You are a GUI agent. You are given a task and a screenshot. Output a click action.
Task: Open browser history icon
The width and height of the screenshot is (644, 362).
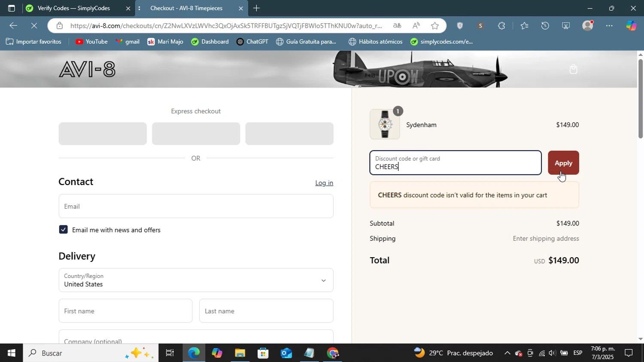pyautogui.click(x=545, y=26)
